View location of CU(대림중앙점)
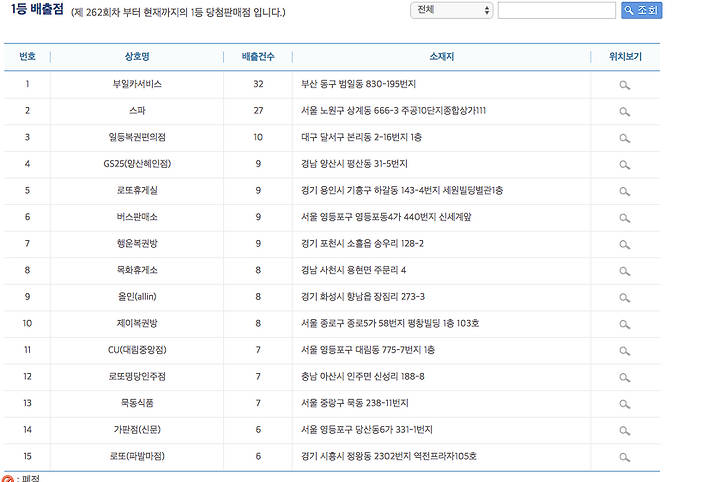This screenshot has height=482, width=720. click(624, 351)
